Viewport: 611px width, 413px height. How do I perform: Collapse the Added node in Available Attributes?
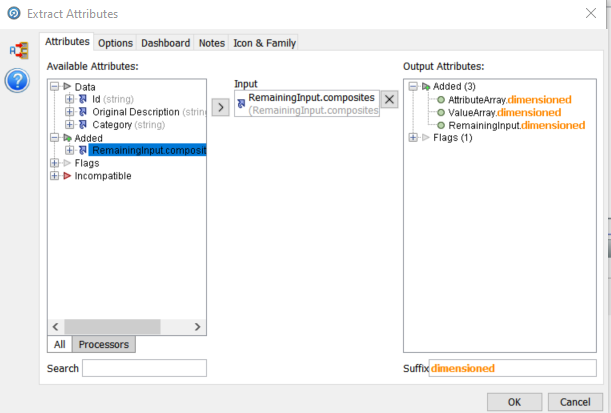[x=55, y=138]
